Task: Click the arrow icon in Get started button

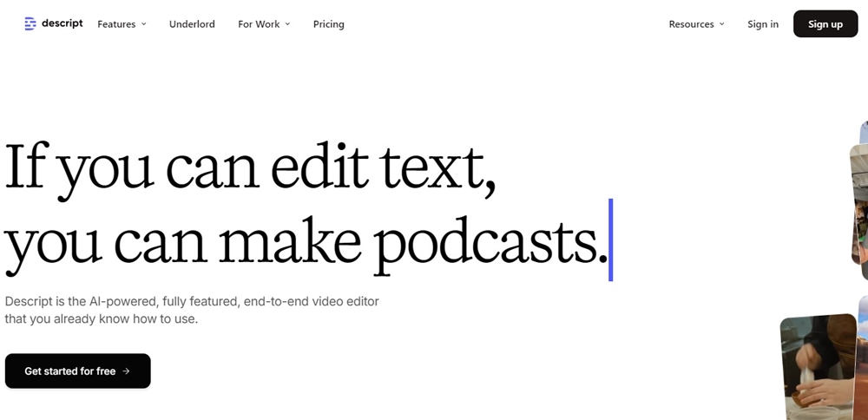Action: [126, 371]
